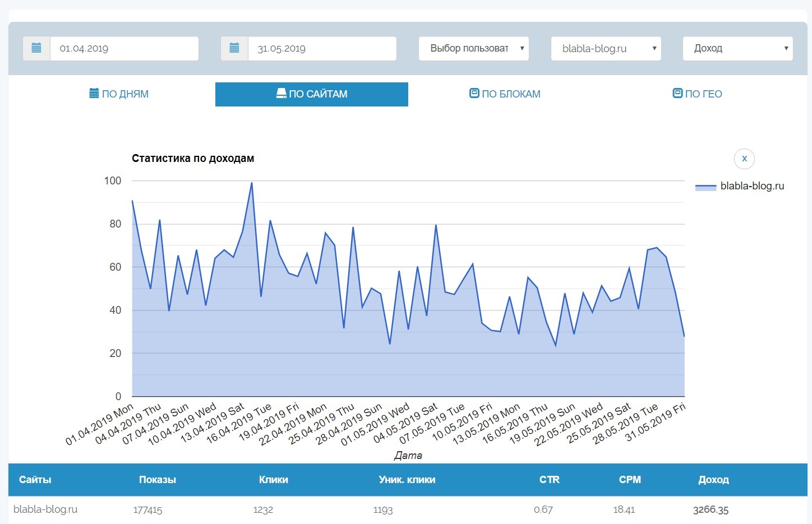Click the 'CTR' column header

pos(549,480)
